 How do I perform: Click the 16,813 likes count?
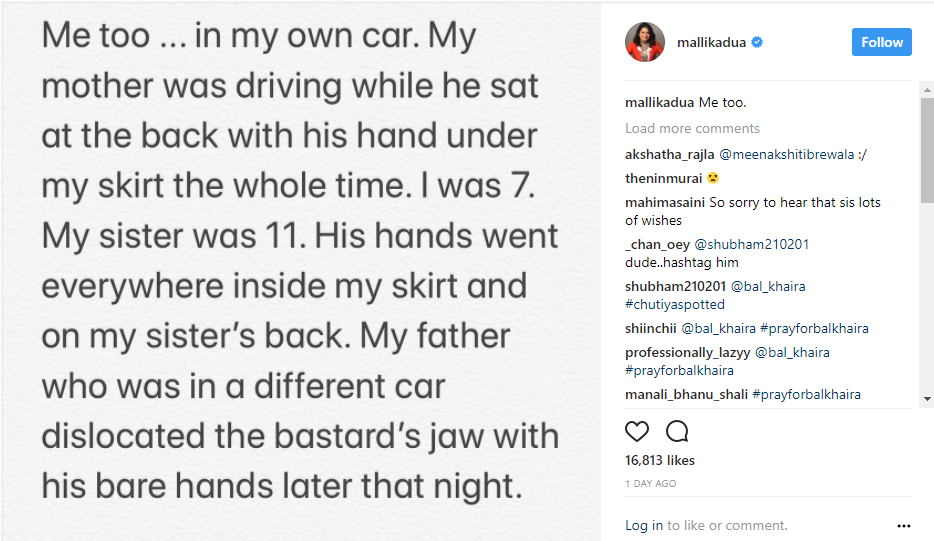pos(660,461)
